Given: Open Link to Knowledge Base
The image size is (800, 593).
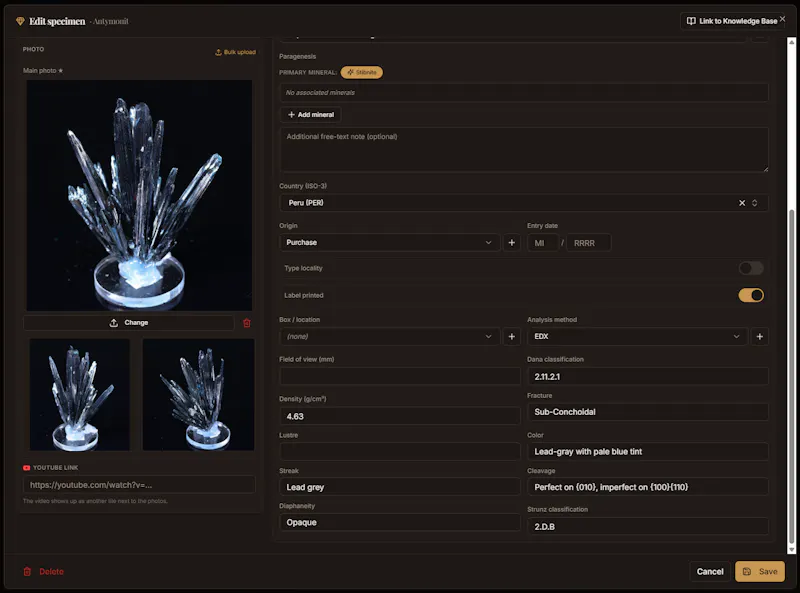Looking at the screenshot, I should click(x=732, y=21).
